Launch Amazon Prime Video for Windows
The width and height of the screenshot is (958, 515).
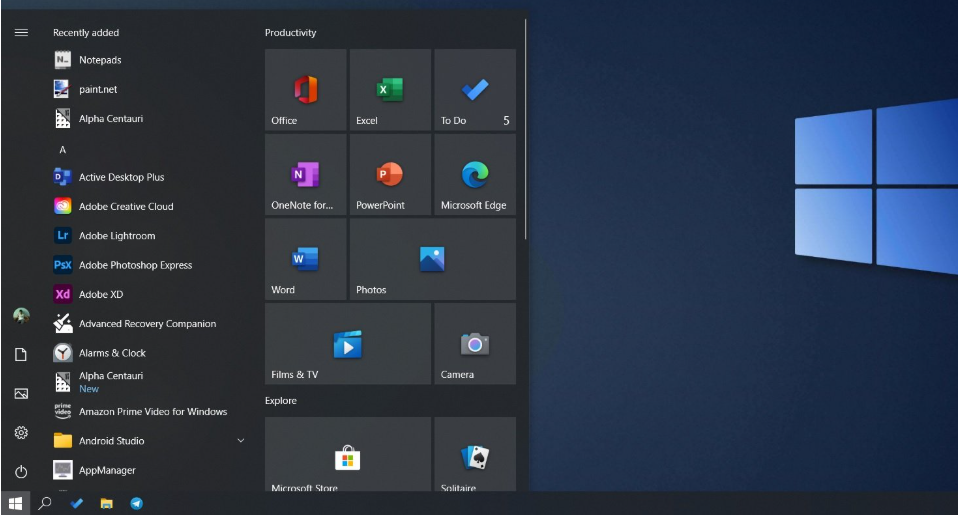pos(150,412)
